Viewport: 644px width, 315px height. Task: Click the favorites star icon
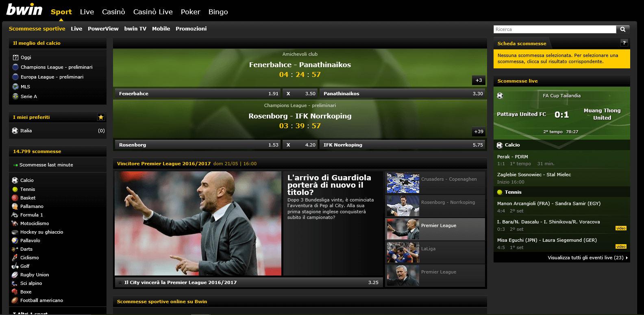101,117
